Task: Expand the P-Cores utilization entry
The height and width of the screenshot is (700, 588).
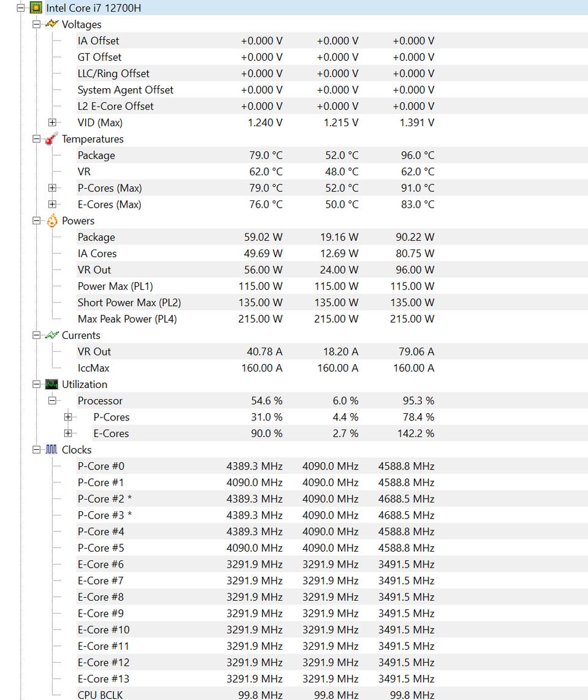Action: tap(69, 417)
